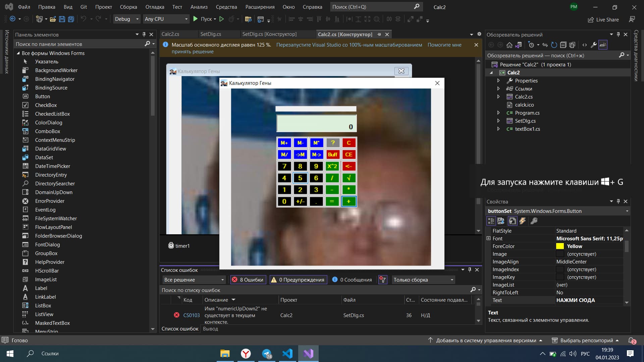This screenshot has width=644, height=362.
Task: Open View Code icon in Solution Explorer toolbar
Action: [x=585, y=45]
